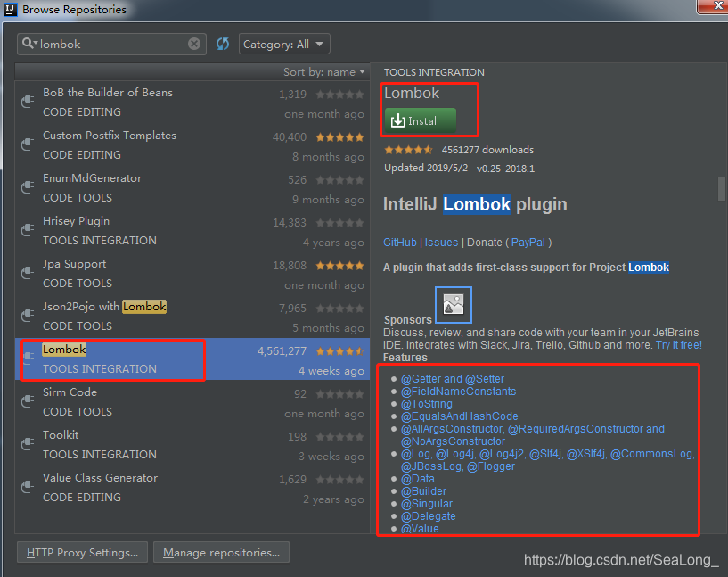Select Value Class Generator plugin
Screen dimensions: 728x577
tap(192, 487)
